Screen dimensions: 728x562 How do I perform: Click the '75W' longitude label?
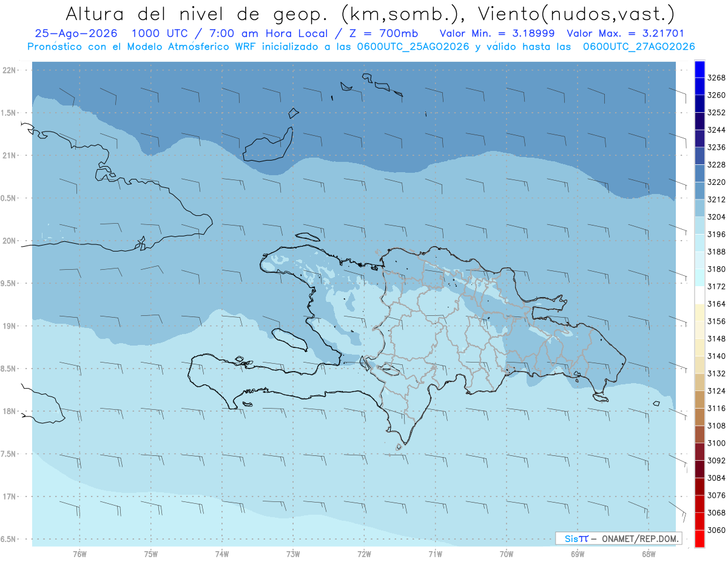(151, 554)
